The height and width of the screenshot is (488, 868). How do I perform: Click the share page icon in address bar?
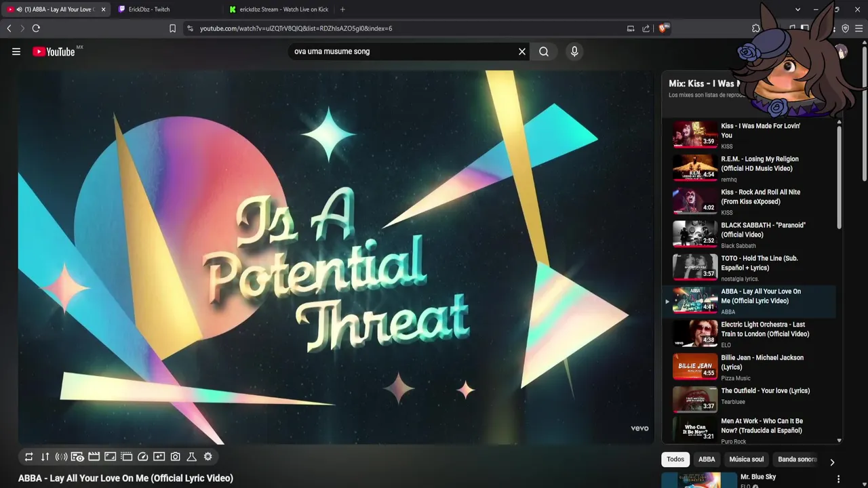pos(646,28)
